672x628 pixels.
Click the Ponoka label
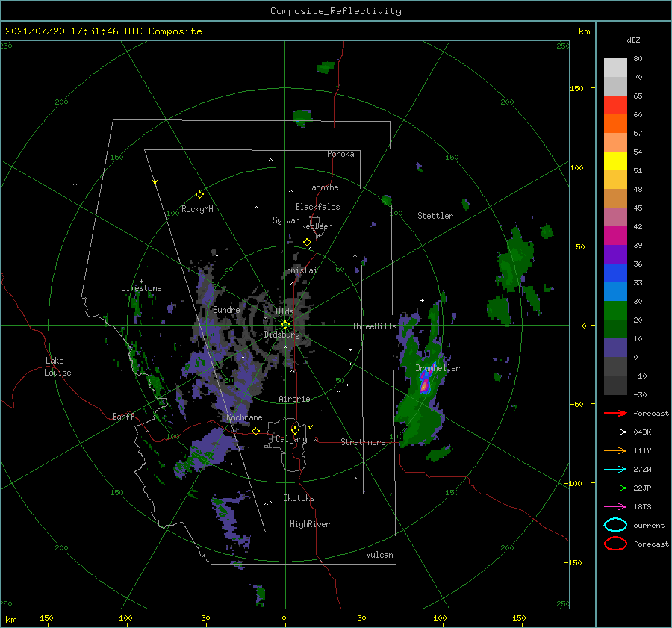point(340,154)
